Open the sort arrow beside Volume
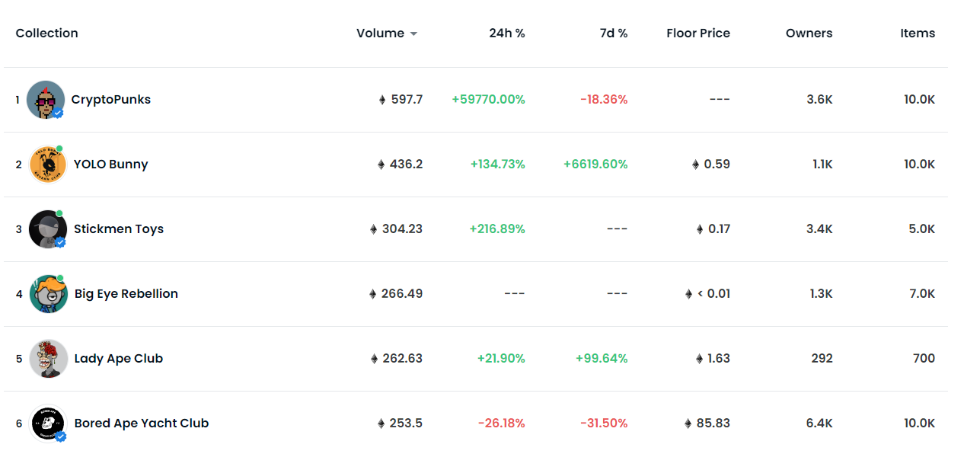 413,34
